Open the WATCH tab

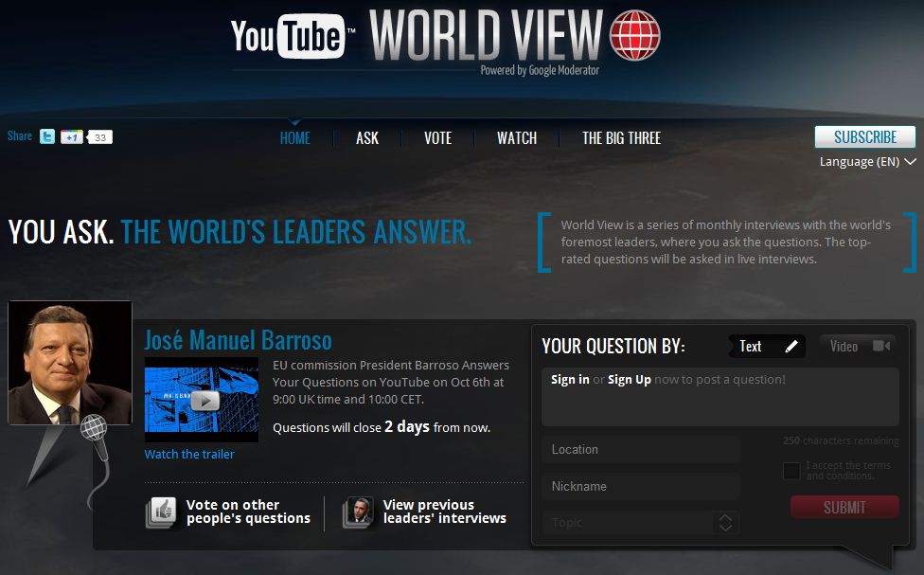coord(517,138)
